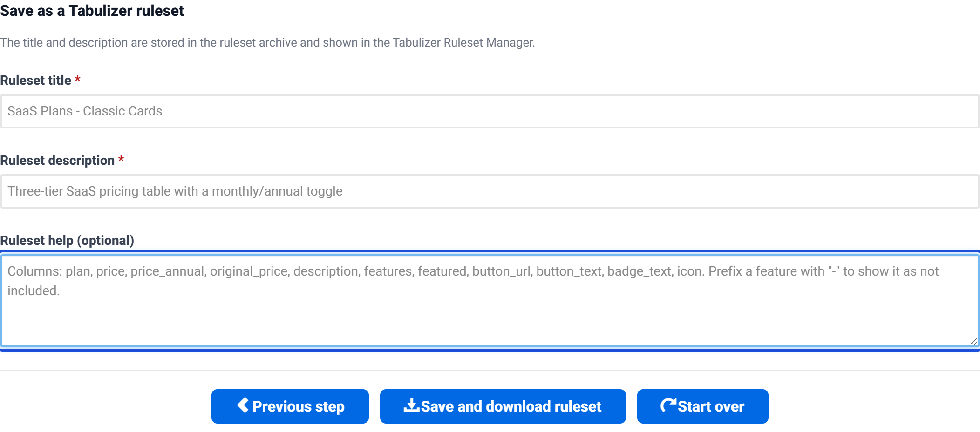Image resolution: width=980 pixels, height=432 pixels.
Task: Click the textarea resize handle
Action: 973,342
